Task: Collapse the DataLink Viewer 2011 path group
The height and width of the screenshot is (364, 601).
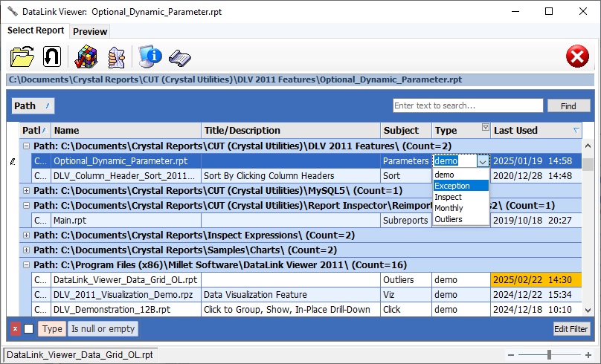Action: click(x=26, y=265)
